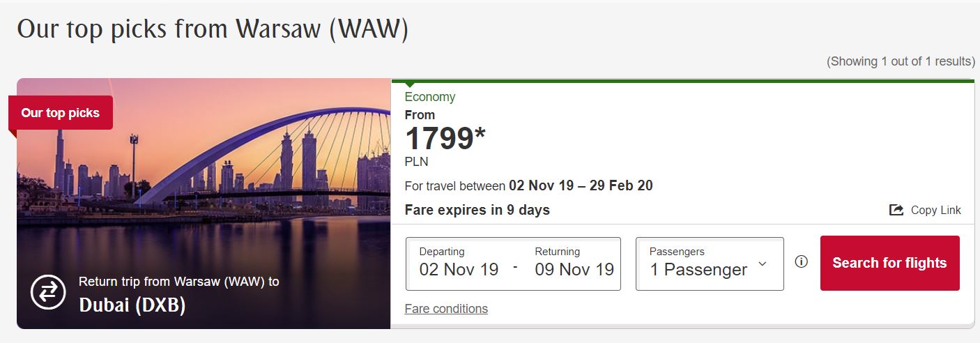Open the Fare conditions link

[x=446, y=308]
